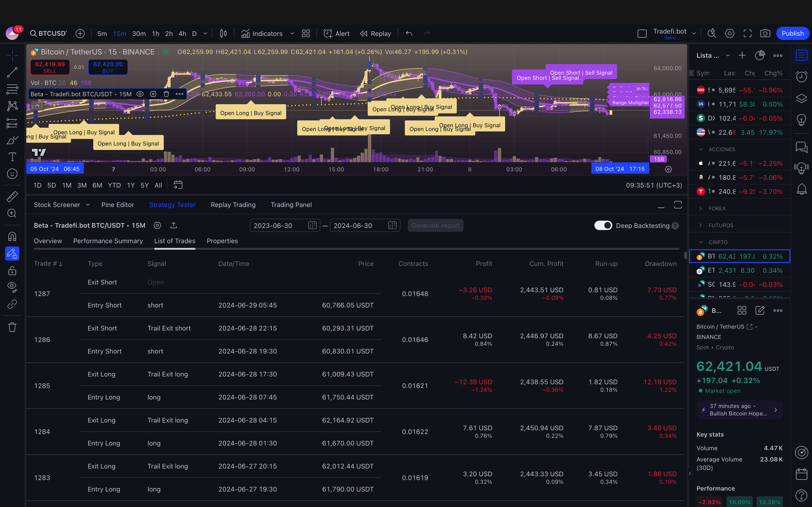
Task: Hide the Tradefi.bot indicator with eye icon
Action: [x=140, y=94]
